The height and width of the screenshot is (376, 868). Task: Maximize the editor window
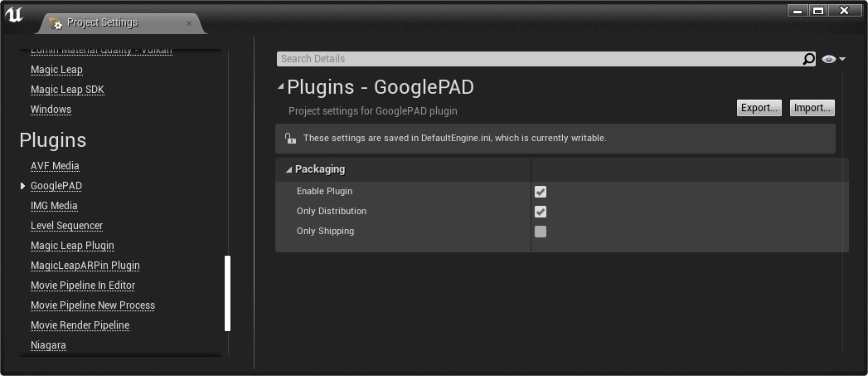pos(818,11)
